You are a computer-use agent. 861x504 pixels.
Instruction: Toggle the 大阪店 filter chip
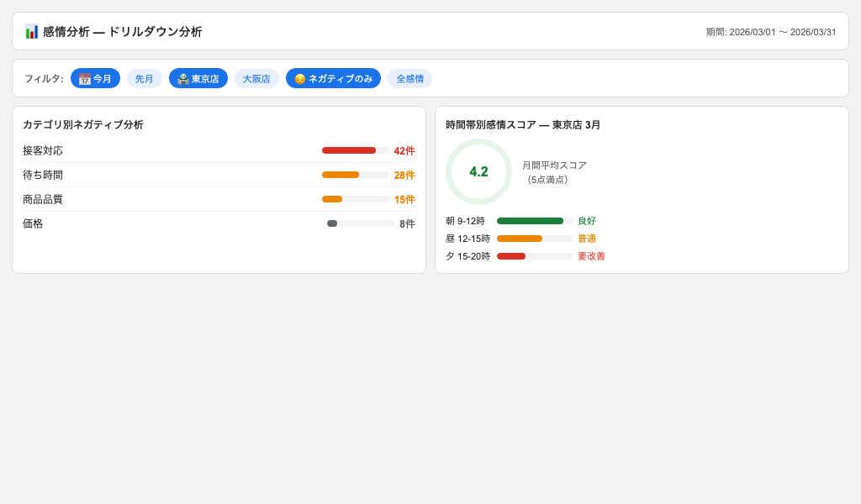(x=256, y=79)
